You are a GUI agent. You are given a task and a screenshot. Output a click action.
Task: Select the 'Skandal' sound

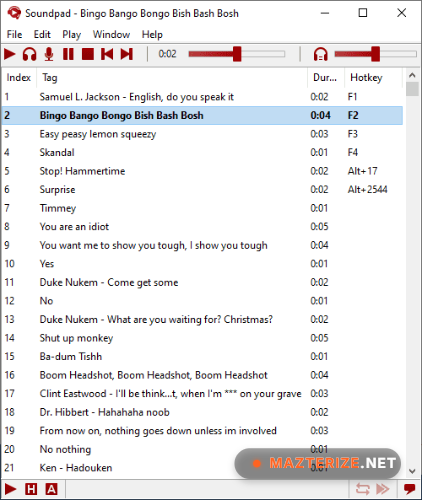click(x=202, y=152)
